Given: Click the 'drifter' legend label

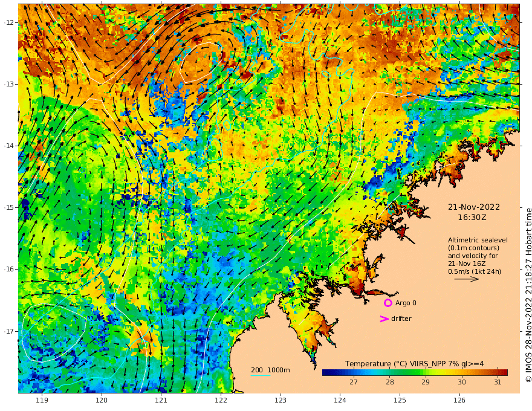Looking at the screenshot, I should [401, 319].
